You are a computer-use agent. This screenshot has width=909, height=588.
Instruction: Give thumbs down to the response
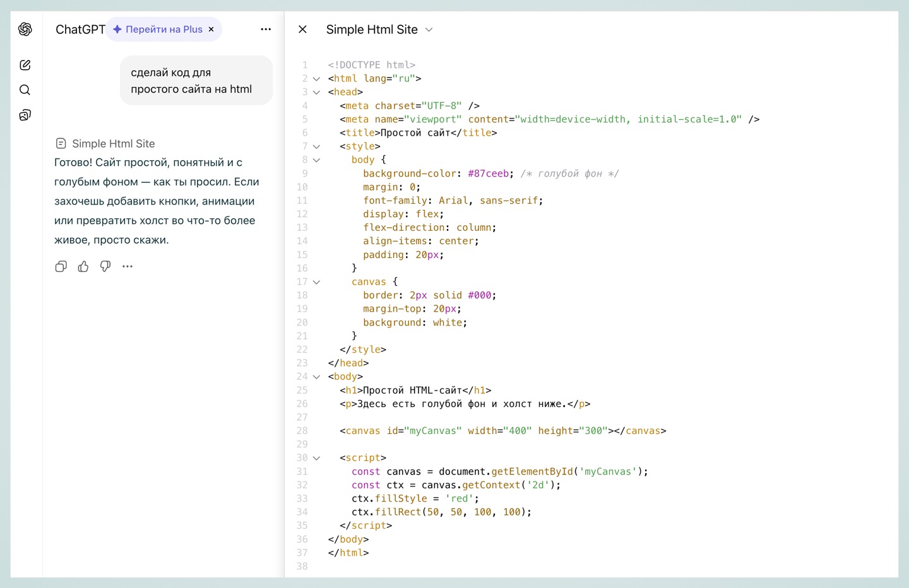(x=105, y=266)
